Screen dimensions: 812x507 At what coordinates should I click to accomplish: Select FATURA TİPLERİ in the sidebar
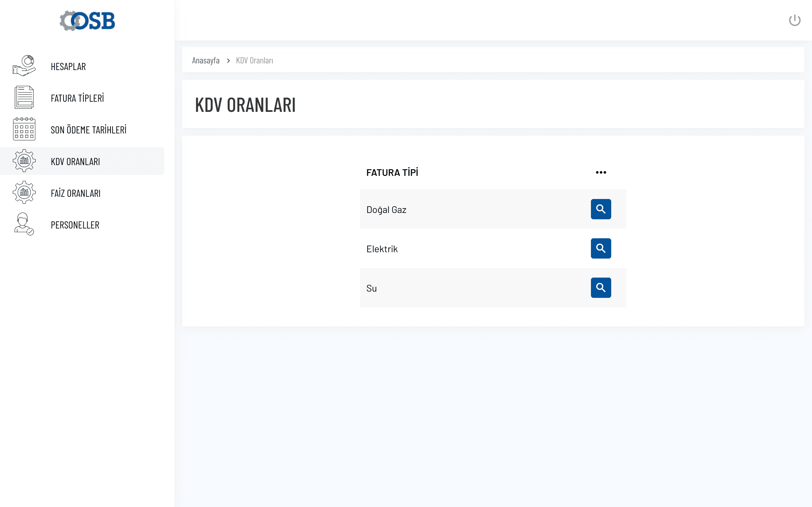coord(77,98)
